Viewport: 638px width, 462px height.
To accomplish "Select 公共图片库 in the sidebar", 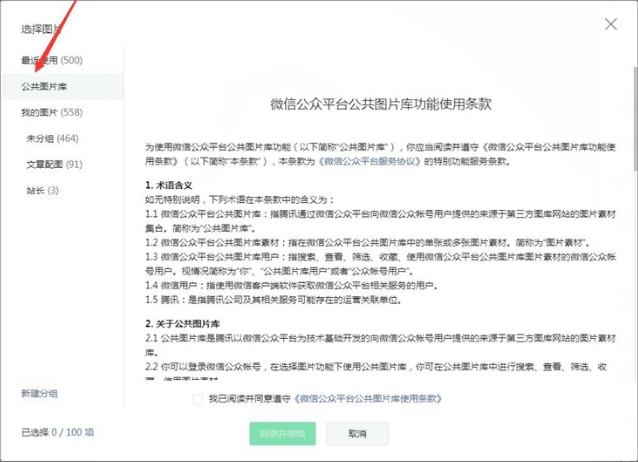I will (x=45, y=87).
